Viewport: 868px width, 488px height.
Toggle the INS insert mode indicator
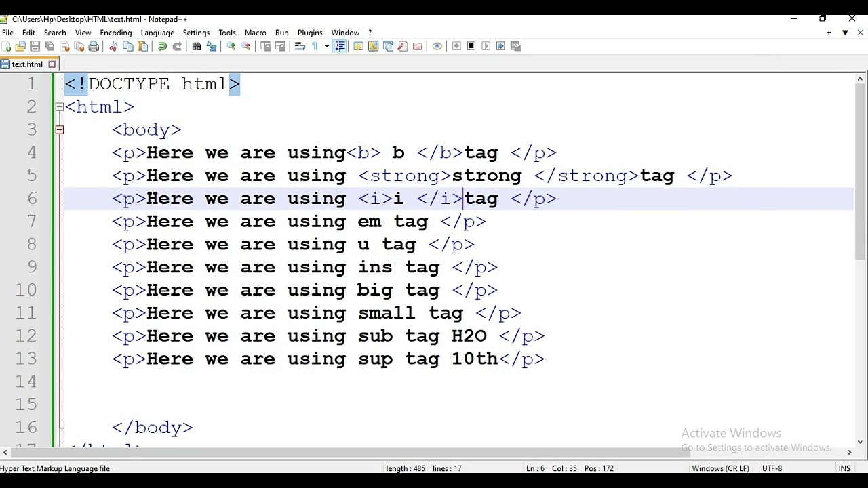(x=844, y=468)
